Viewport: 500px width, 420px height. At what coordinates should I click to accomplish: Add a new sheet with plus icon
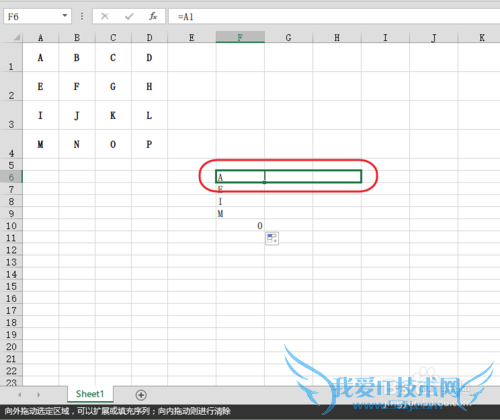coord(141,395)
